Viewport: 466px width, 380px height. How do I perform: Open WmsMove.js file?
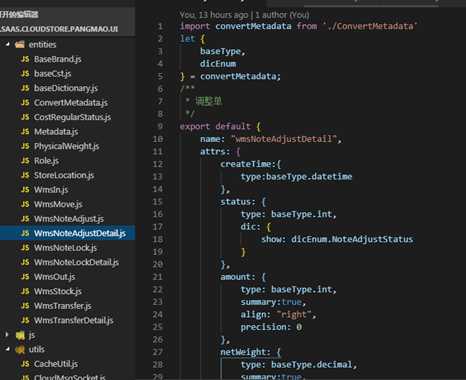58,204
